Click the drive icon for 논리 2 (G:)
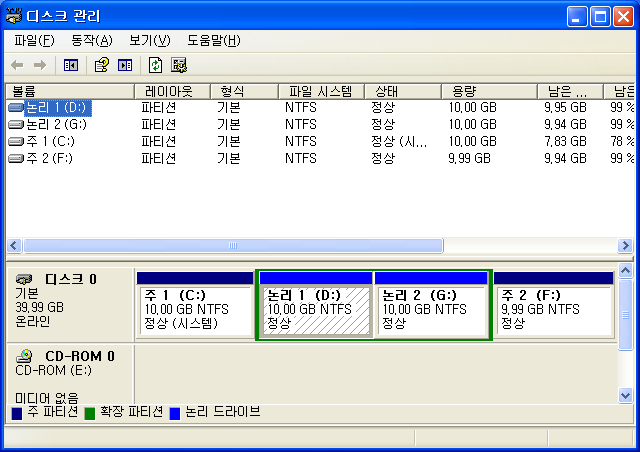640x452 pixels. pos(16,124)
